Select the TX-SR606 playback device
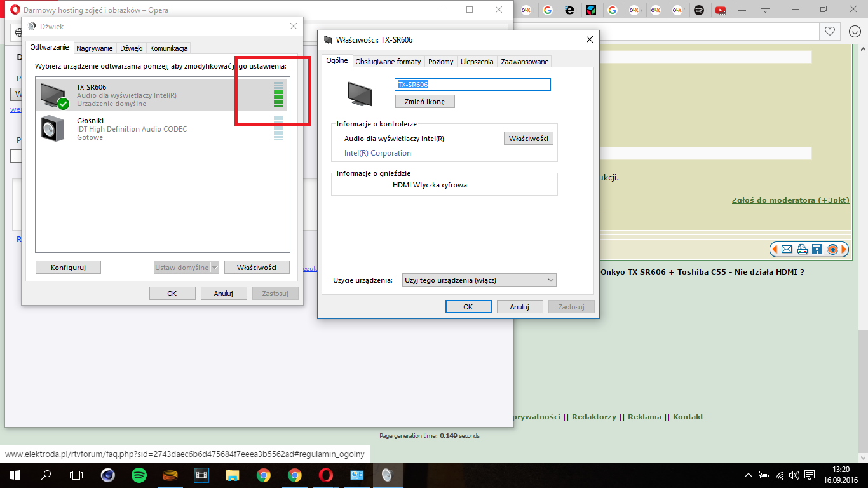Viewport: 868px width, 488px height. pos(161,95)
